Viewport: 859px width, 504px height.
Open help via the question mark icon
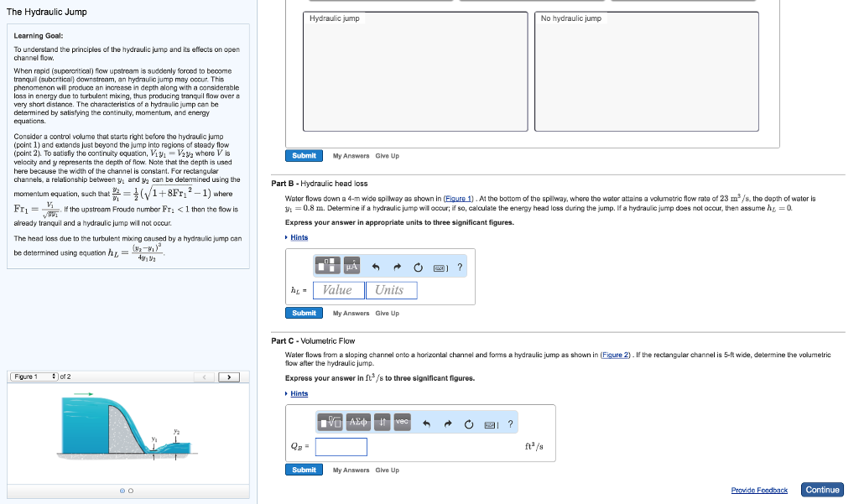click(460, 266)
